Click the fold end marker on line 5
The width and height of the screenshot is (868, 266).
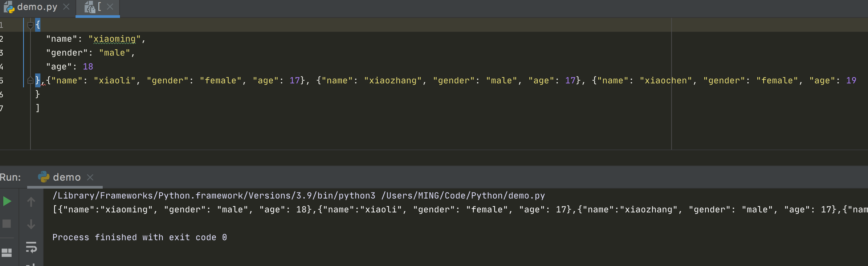tap(30, 80)
